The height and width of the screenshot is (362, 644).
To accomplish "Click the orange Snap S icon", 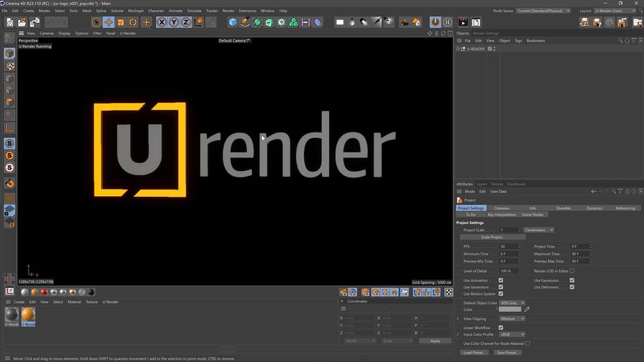I will click(x=9, y=155).
